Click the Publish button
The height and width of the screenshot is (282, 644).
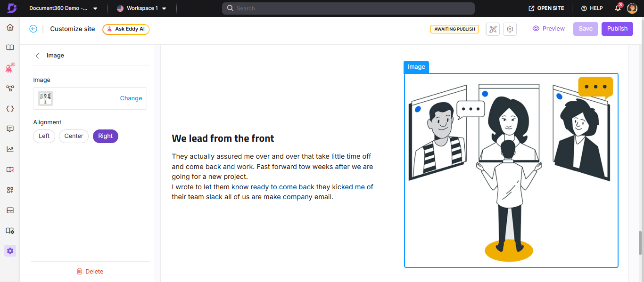[617, 29]
